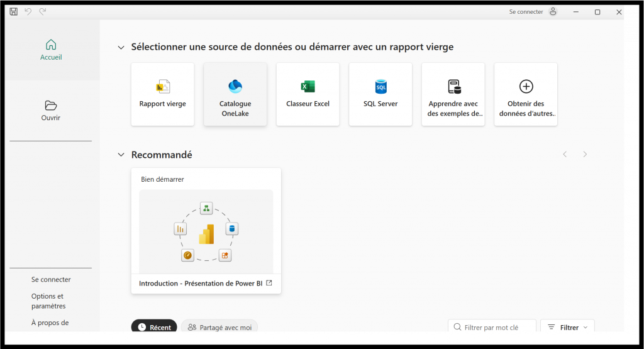
Task: Click the Filtrer par mot clé field
Action: 492,327
